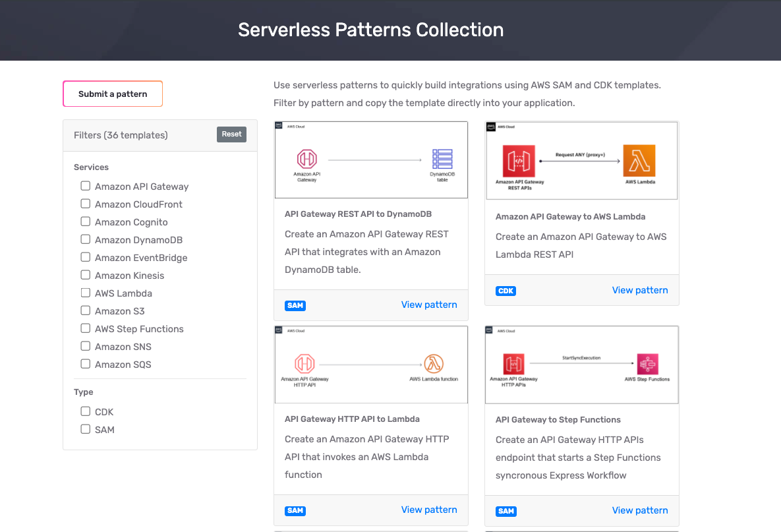
Task: Click the Filters (36 templates) label
Action: [x=121, y=135]
